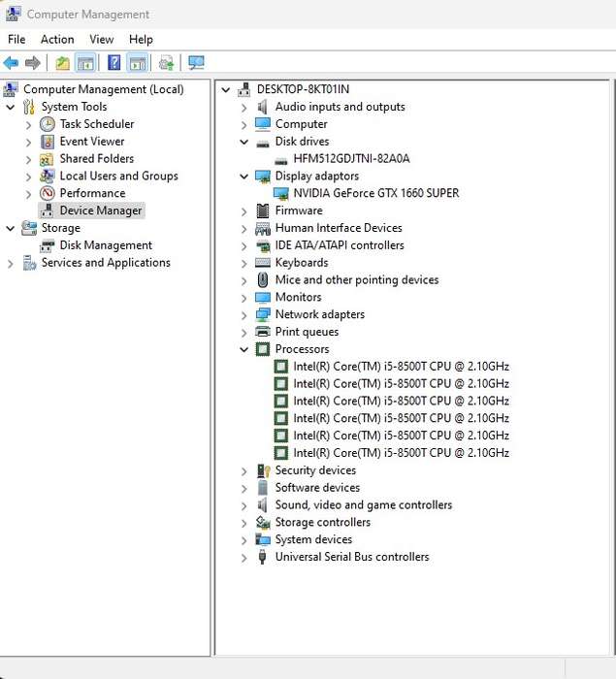This screenshot has width=616, height=679.
Task: Click the blue Help question-mark icon
Action: coord(113,63)
